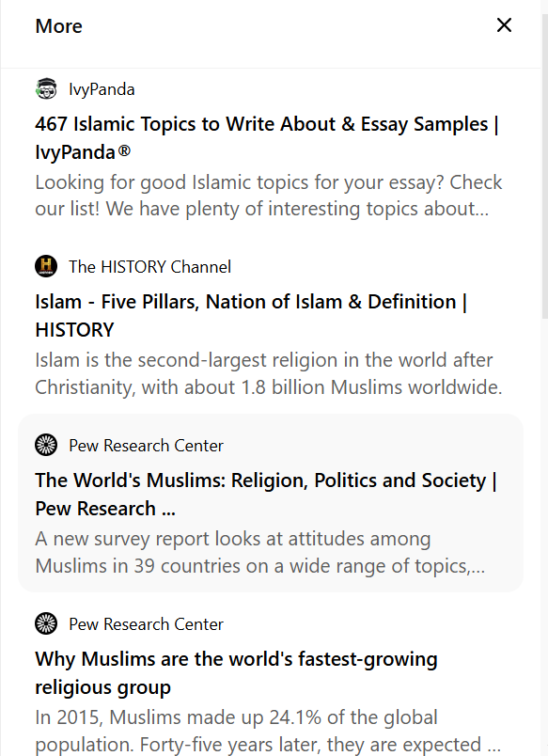This screenshot has width=548, height=756.
Task: Open 'The World's Muslims: Religion, Politics and Society'
Action: pos(266,495)
